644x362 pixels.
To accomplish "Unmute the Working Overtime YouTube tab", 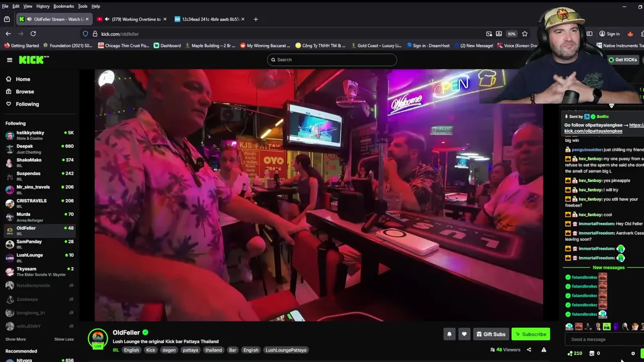I will point(107,19).
